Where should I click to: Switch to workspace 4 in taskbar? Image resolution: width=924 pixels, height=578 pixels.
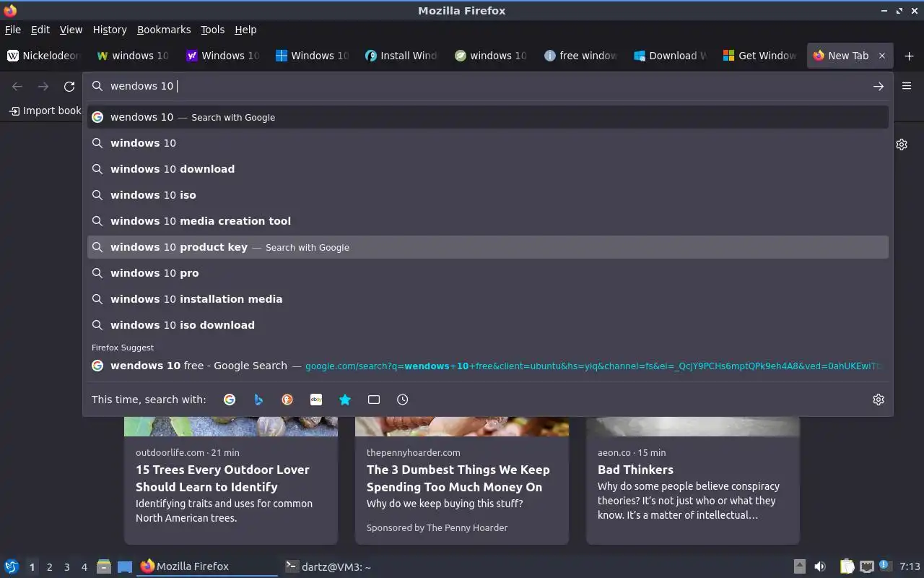coord(84,567)
